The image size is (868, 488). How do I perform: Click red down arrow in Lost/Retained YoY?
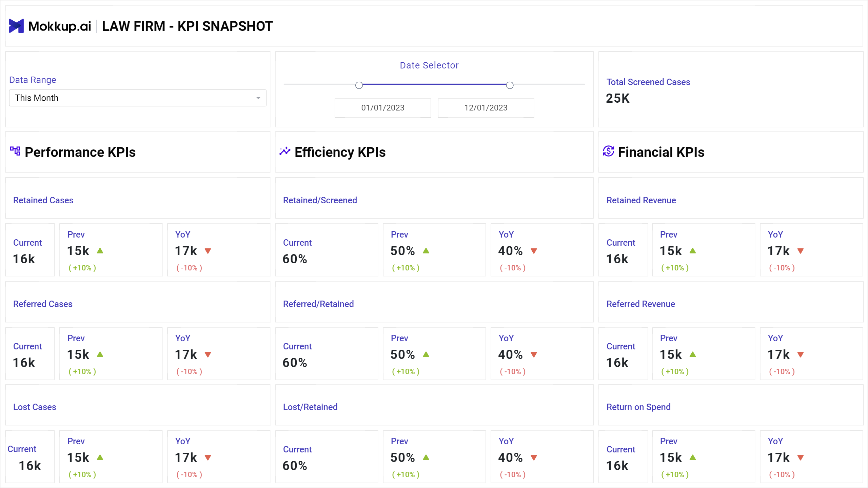pos(534,457)
